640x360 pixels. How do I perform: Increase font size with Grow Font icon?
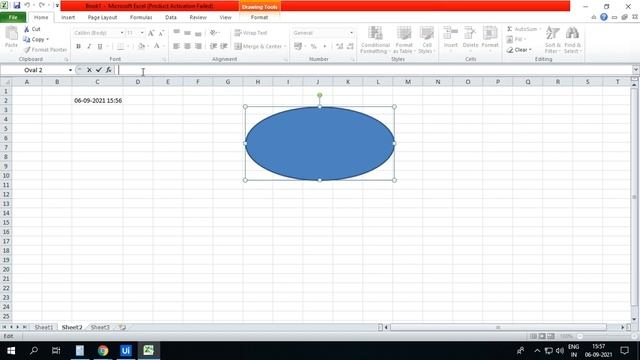pos(151,33)
